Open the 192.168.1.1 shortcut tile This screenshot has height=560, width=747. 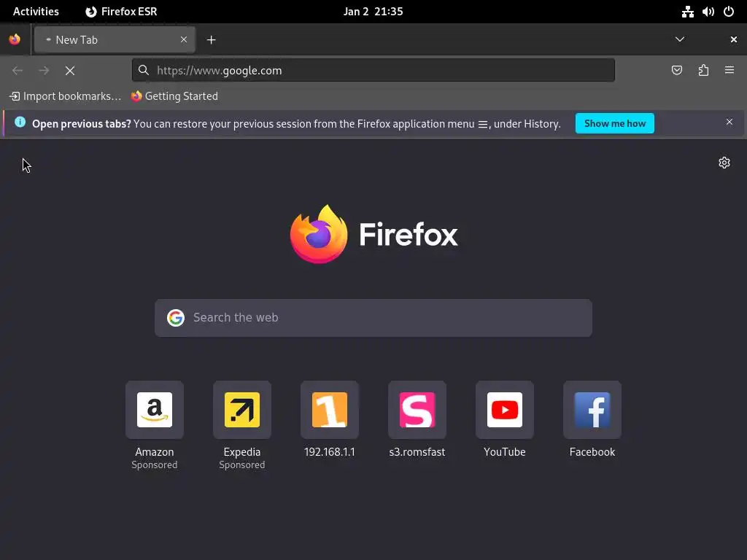coord(330,410)
